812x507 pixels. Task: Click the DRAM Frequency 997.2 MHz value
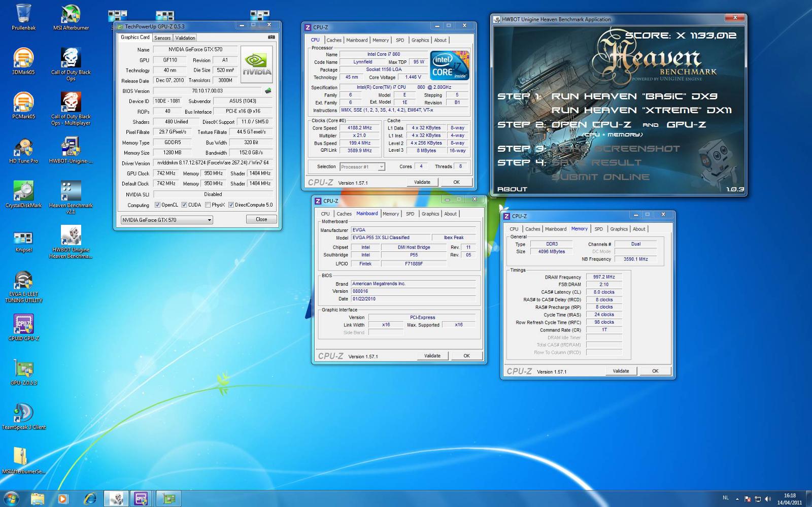point(604,277)
